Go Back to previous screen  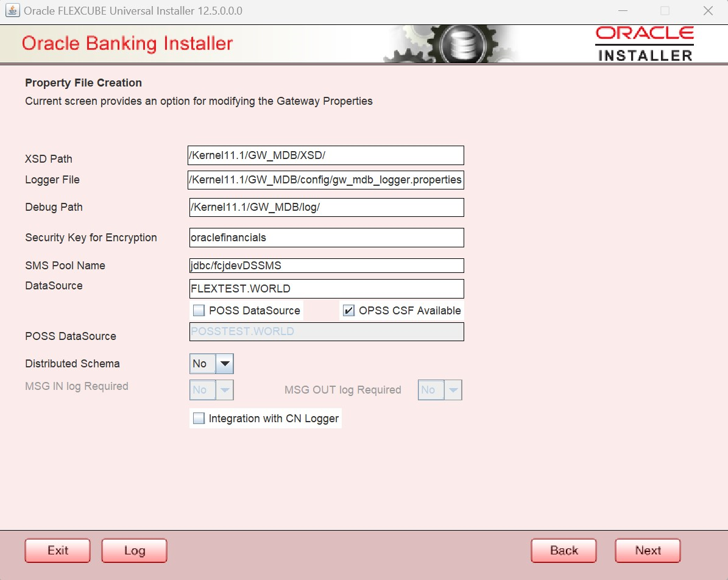pos(564,550)
